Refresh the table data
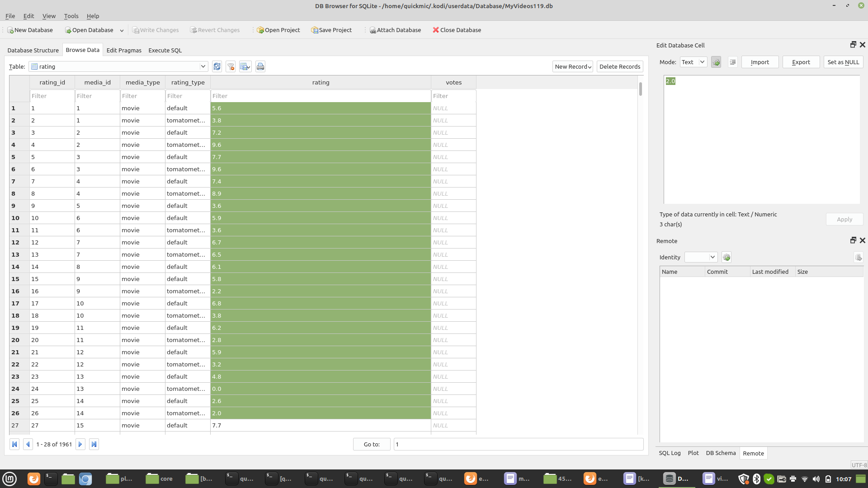The height and width of the screenshot is (488, 868). [x=217, y=66]
